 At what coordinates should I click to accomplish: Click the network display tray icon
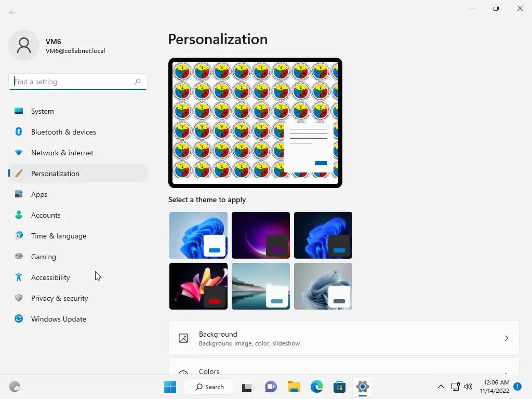[x=455, y=387]
